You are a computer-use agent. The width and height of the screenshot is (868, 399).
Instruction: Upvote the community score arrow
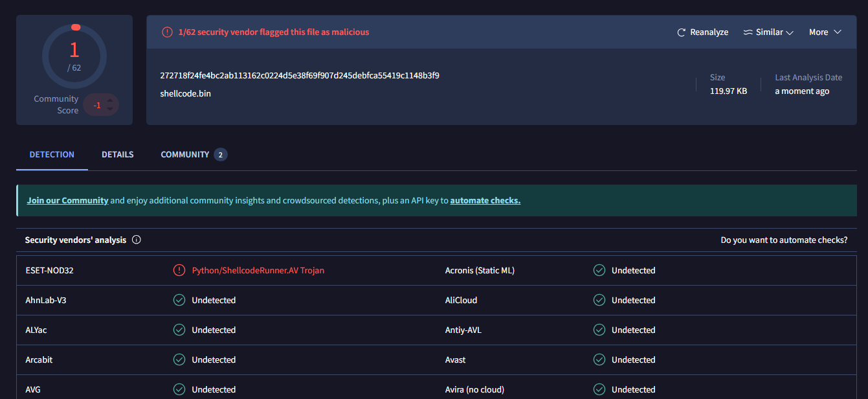pyautogui.click(x=110, y=100)
